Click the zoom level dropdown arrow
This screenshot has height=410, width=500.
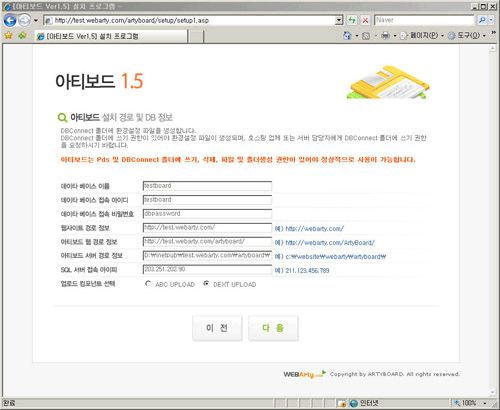(485, 404)
